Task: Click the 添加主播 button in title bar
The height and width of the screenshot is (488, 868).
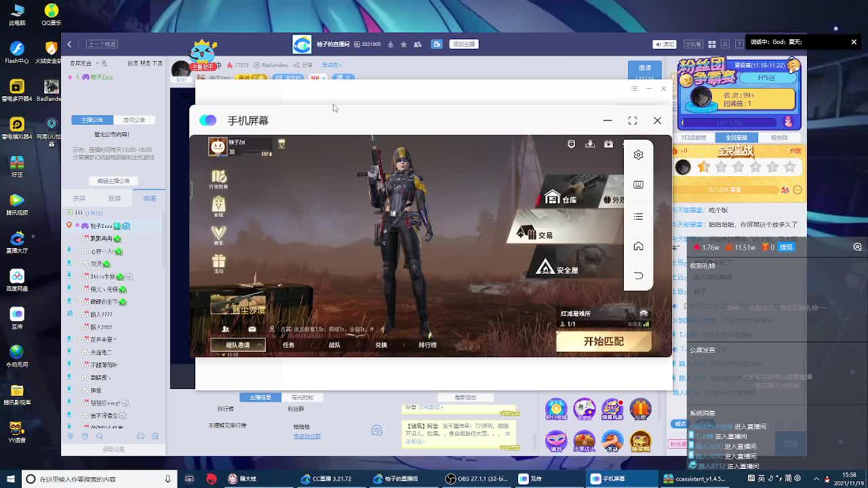Action: (464, 44)
